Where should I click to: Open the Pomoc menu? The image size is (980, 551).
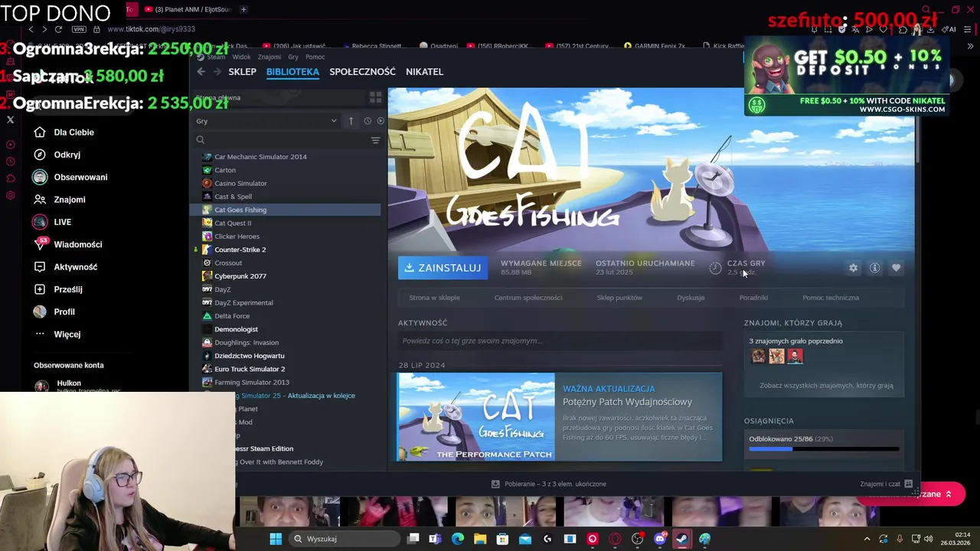coord(315,57)
